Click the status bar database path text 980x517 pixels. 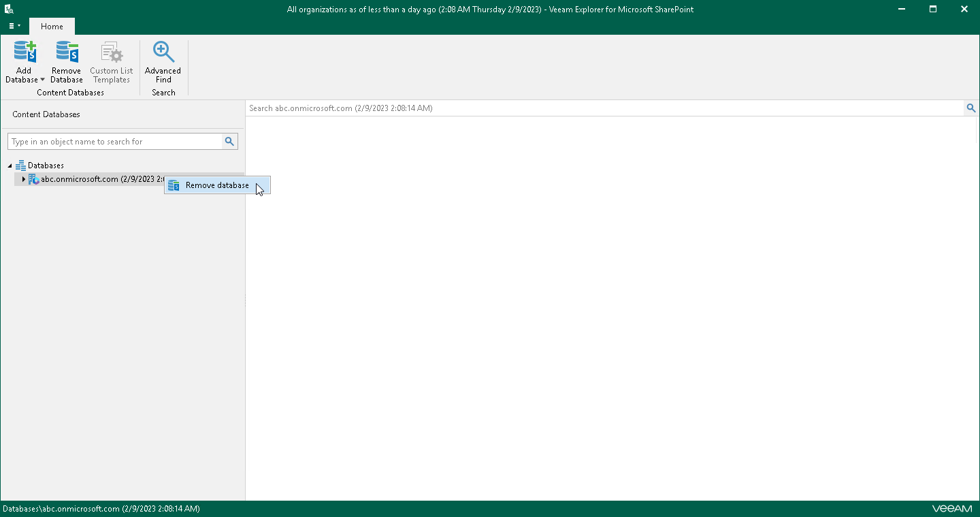101,509
